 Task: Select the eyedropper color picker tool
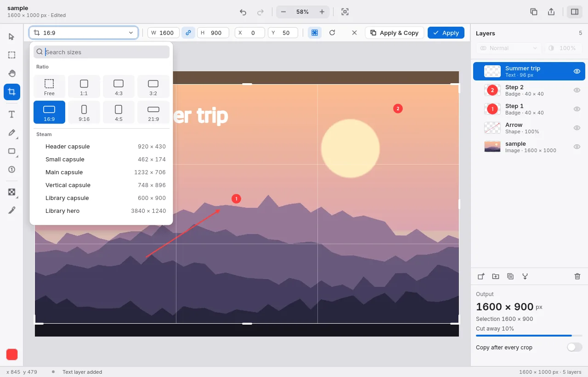(x=12, y=211)
